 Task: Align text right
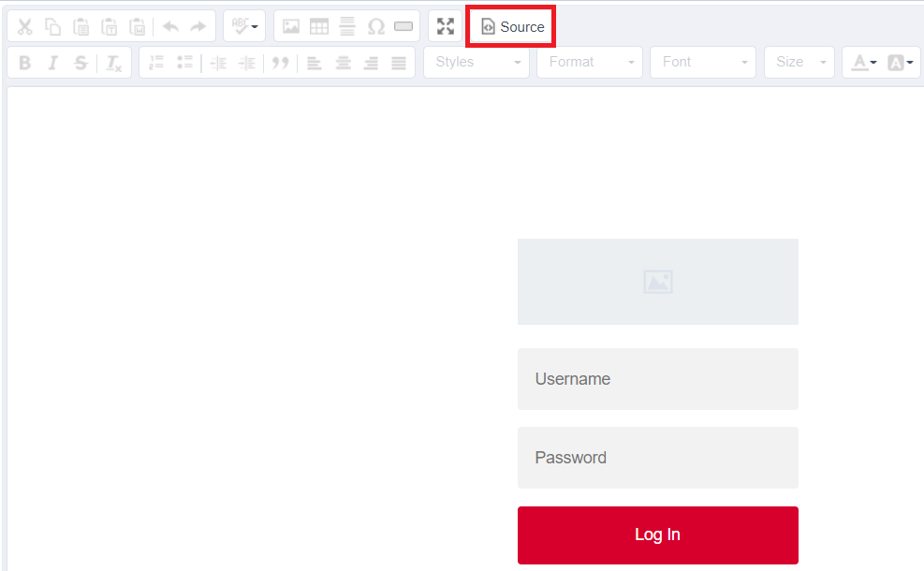click(371, 63)
